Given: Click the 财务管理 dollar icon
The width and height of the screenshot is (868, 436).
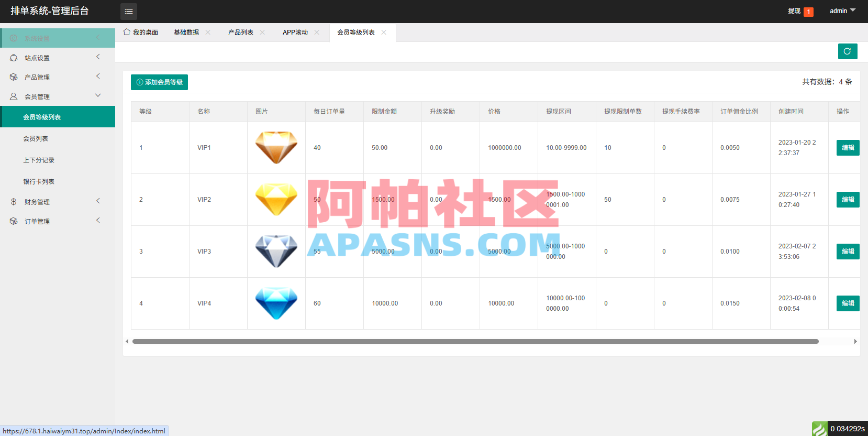Looking at the screenshot, I should click(x=14, y=202).
